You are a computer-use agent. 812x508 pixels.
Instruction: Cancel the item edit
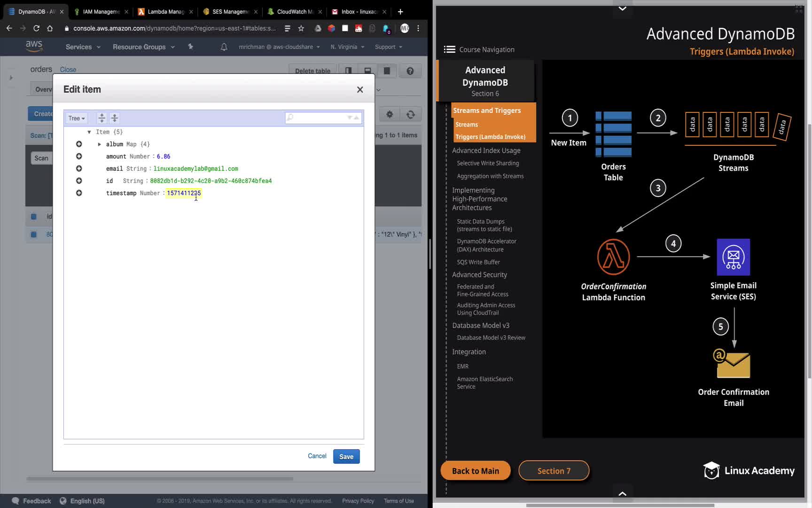point(317,456)
